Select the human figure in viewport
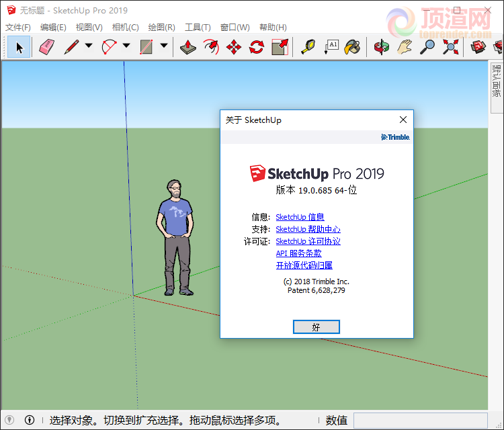This screenshot has width=504, height=430. pos(175,237)
